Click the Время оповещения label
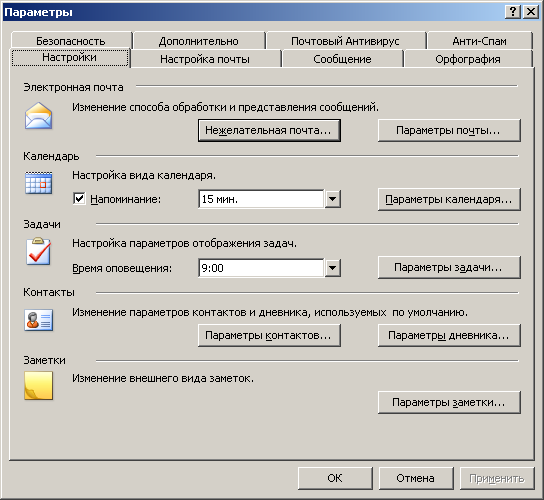Screen dimensions: 544x500 122,268
